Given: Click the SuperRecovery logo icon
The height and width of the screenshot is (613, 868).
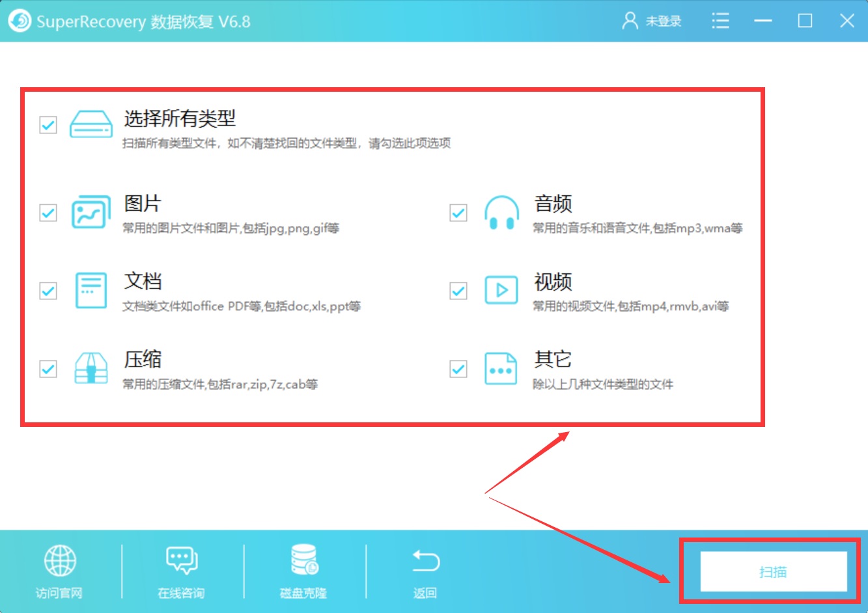Looking at the screenshot, I should (x=19, y=20).
